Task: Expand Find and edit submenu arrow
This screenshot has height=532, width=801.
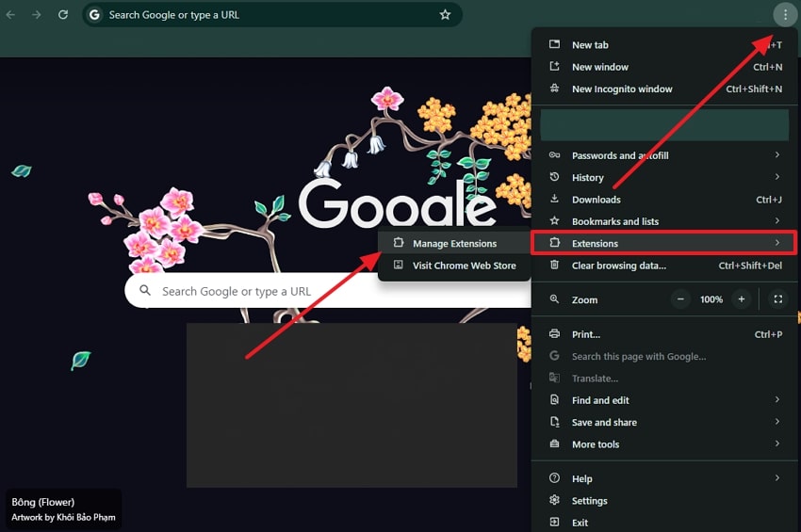Action: [x=777, y=400]
